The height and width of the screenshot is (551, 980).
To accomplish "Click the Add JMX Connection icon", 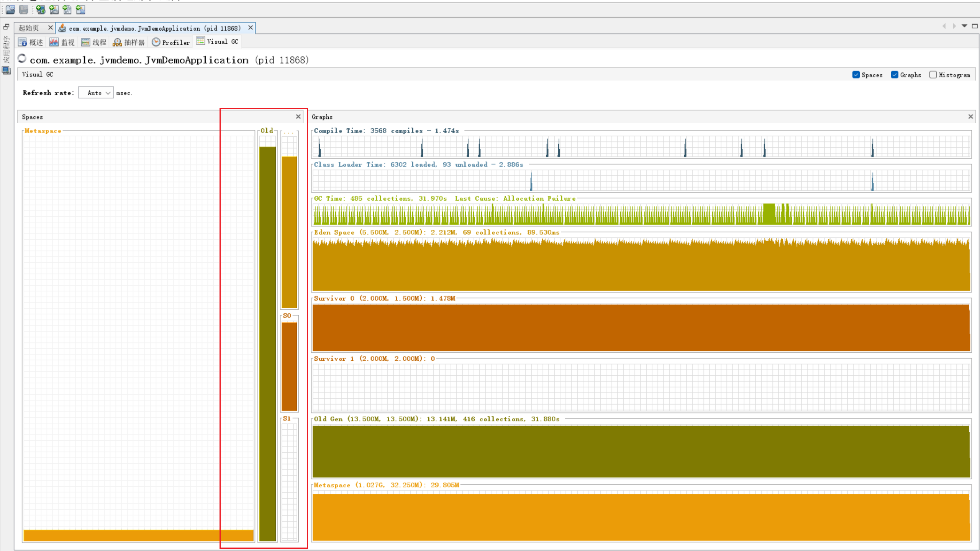I will 54,10.
